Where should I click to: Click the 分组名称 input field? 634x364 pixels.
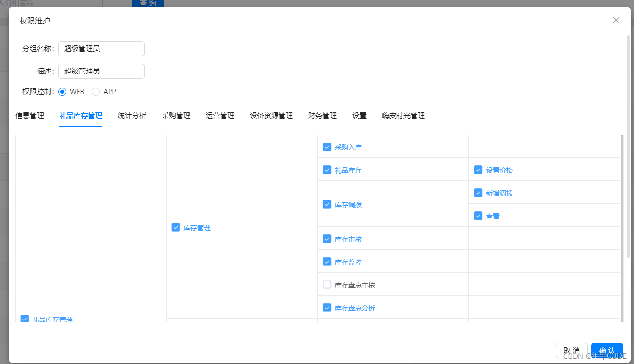pos(101,48)
